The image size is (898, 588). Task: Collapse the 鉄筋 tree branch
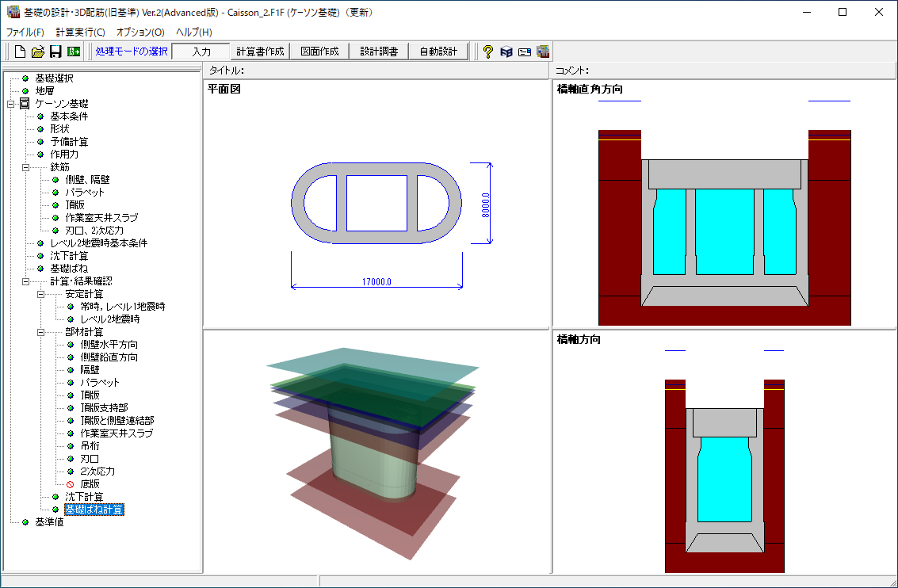coord(25,167)
